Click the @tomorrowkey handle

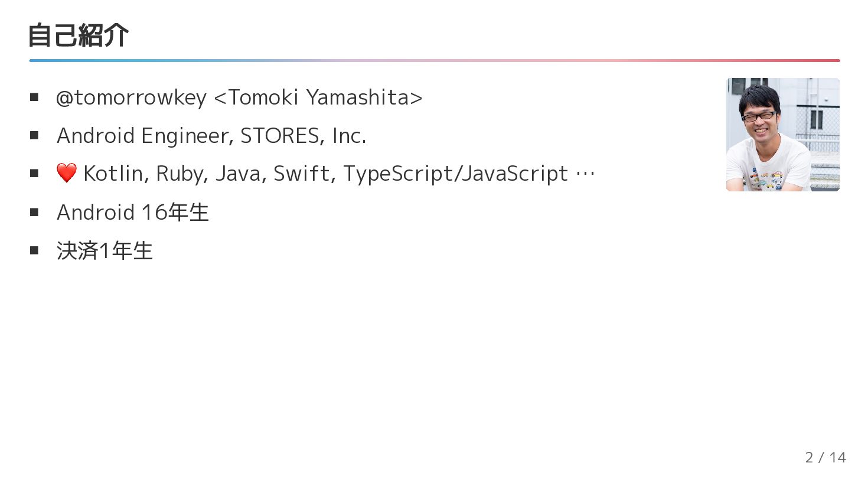131,97
